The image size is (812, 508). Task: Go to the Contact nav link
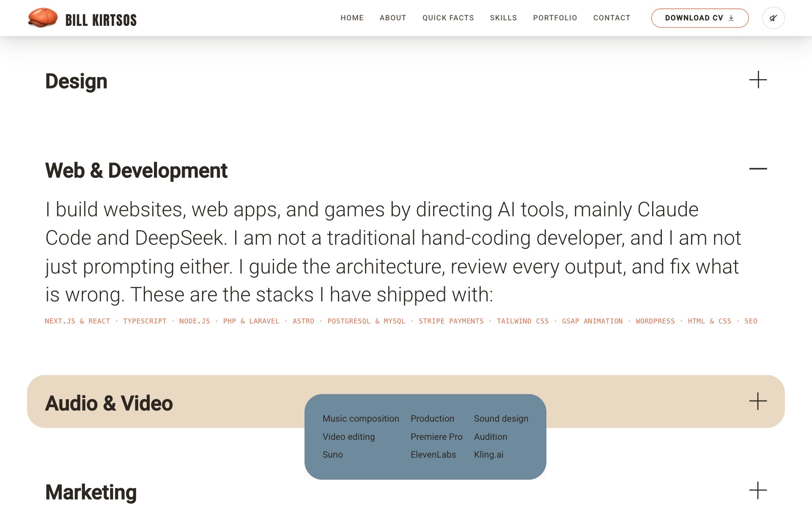(x=612, y=18)
